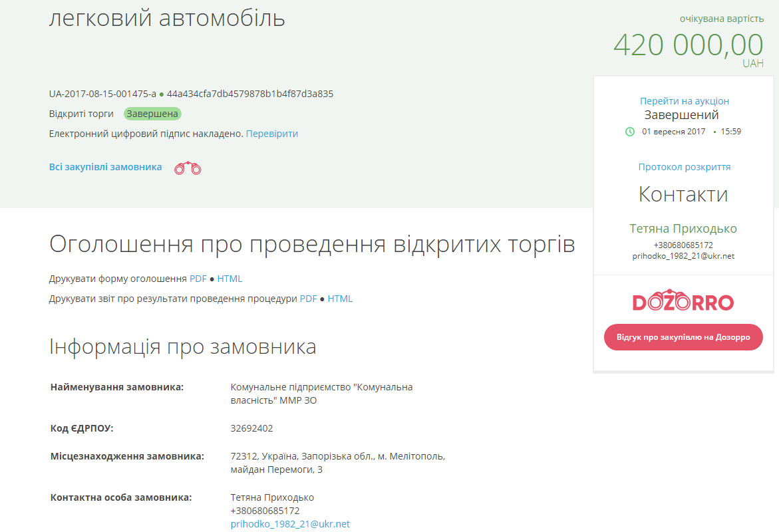The width and height of the screenshot is (779, 532).
Task: Click contact name 'Тетяна Приходько' in sidebar
Action: click(x=684, y=228)
